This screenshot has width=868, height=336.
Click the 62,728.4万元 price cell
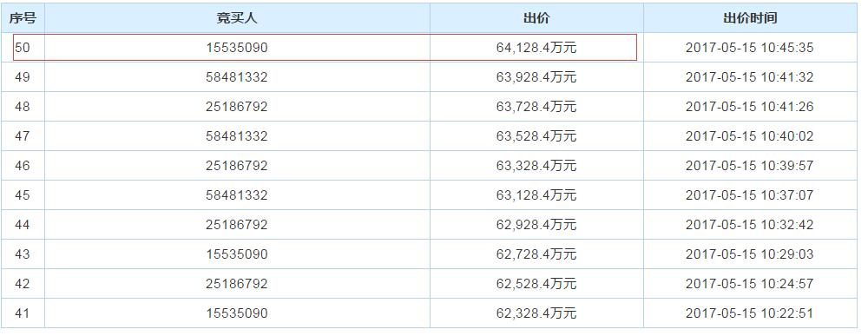(536, 254)
